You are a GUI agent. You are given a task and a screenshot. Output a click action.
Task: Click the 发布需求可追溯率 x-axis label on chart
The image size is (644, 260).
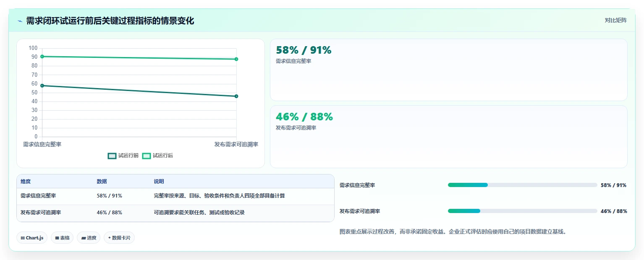pos(236,144)
